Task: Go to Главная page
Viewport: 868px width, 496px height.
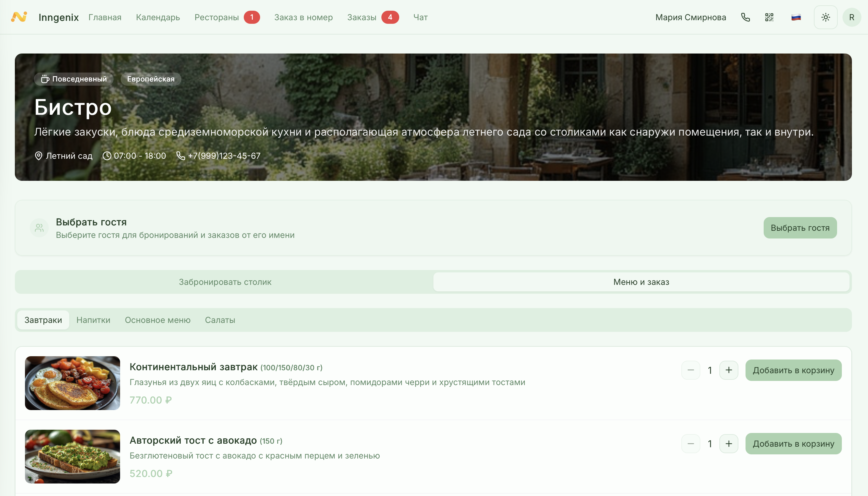Action: click(105, 17)
